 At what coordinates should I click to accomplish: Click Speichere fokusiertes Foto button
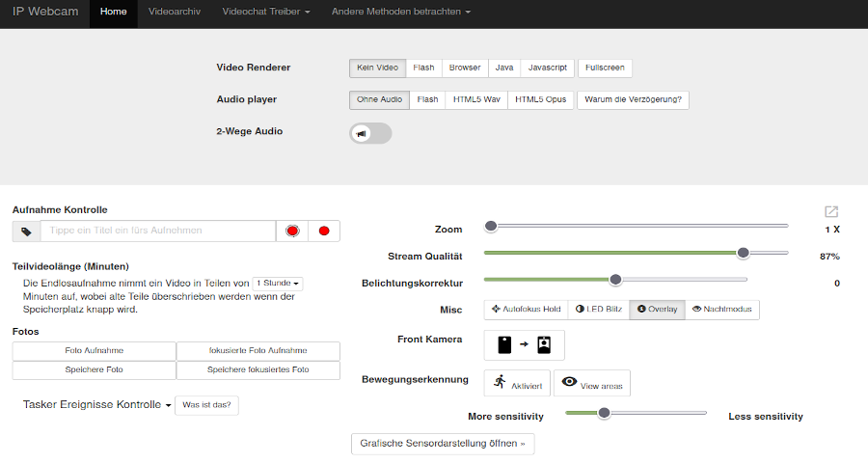[258, 370]
